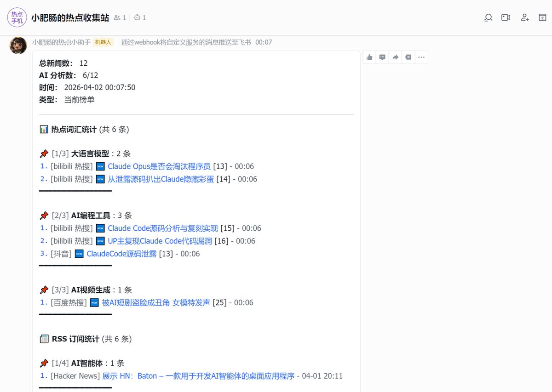This screenshot has height=392, width=552.
Task: Click the pushpin icon beside 大语言模型
Action: pos(44,153)
